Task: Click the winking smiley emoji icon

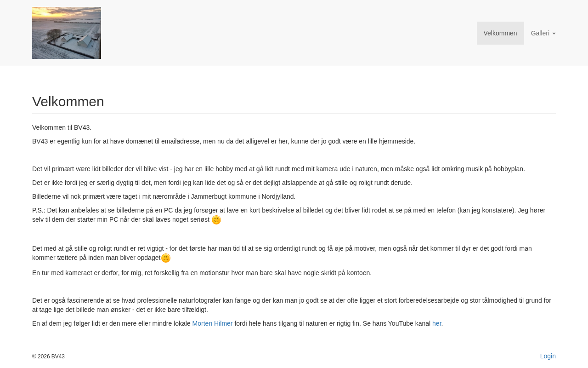Action: 216,220
